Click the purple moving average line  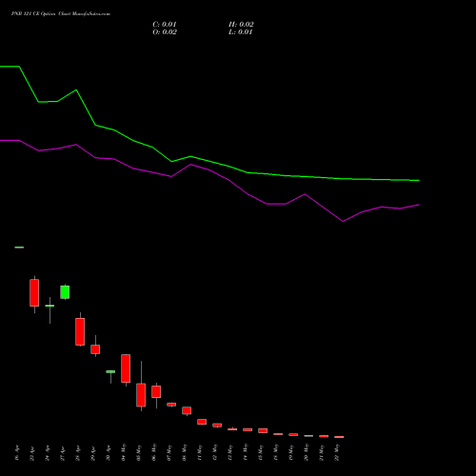coord(209,170)
